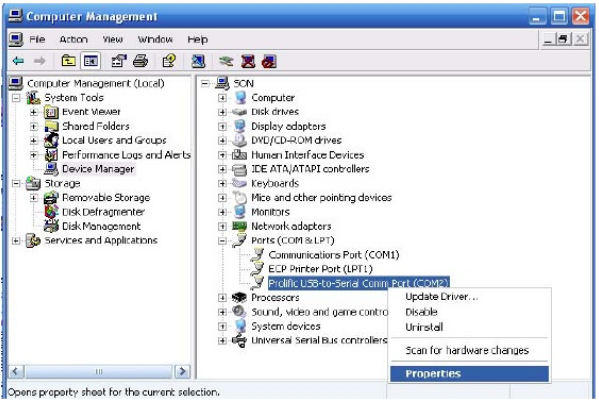Collapse the Ports (COM & LPT) node
This screenshot has width=599, height=407.
tap(222, 241)
